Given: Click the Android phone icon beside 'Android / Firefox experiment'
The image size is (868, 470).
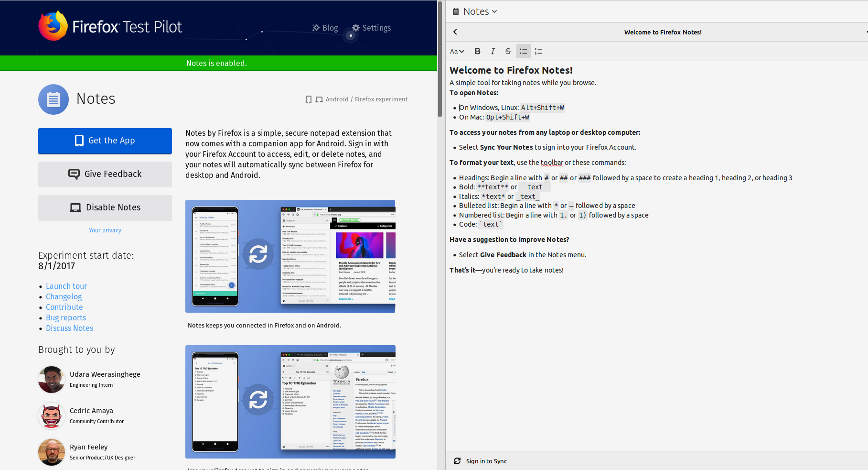Looking at the screenshot, I should (x=309, y=99).
